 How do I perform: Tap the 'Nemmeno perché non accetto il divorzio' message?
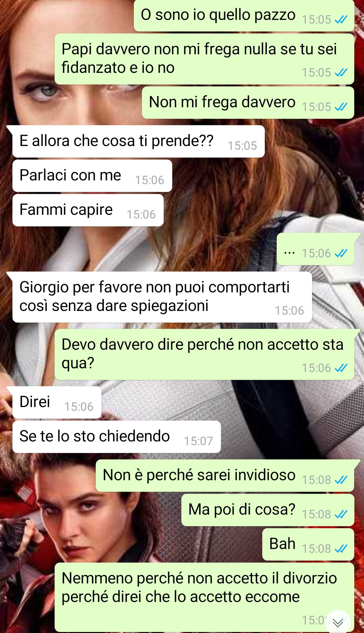click(x=204, y=597)
